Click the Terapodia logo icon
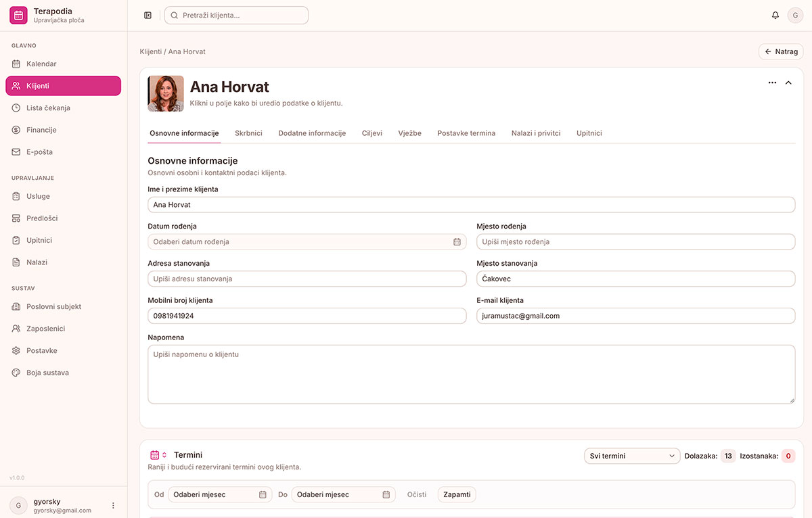Image resolution: width=812 pixels, height=518 pixels. tap(18, 15)
